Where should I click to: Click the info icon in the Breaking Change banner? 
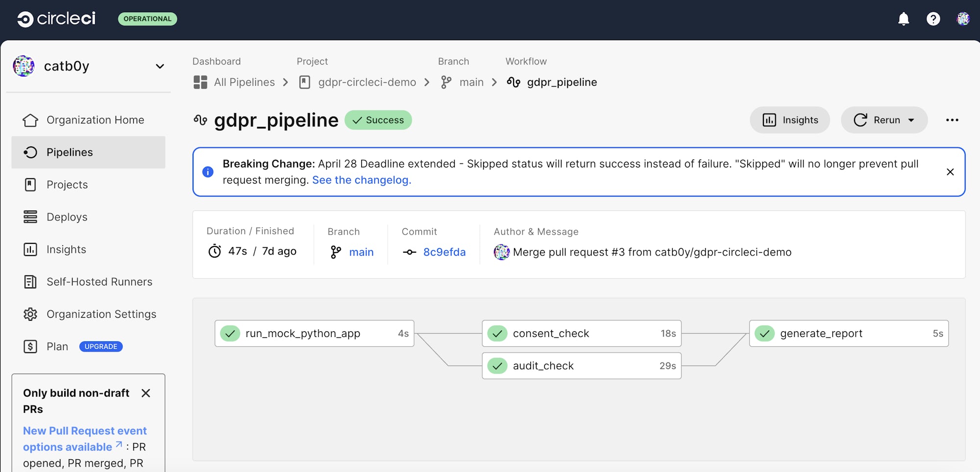point(208,172)
